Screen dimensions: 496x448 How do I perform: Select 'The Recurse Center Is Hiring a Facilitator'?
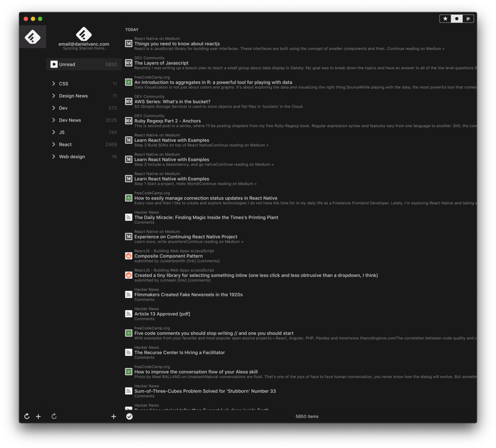pos(180,353)
